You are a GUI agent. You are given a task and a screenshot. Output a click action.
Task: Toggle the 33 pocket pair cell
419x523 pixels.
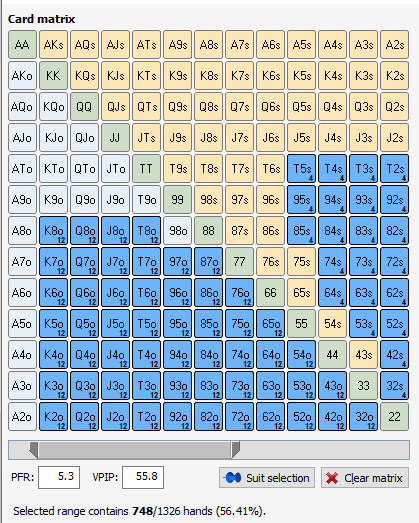(364, 386)
